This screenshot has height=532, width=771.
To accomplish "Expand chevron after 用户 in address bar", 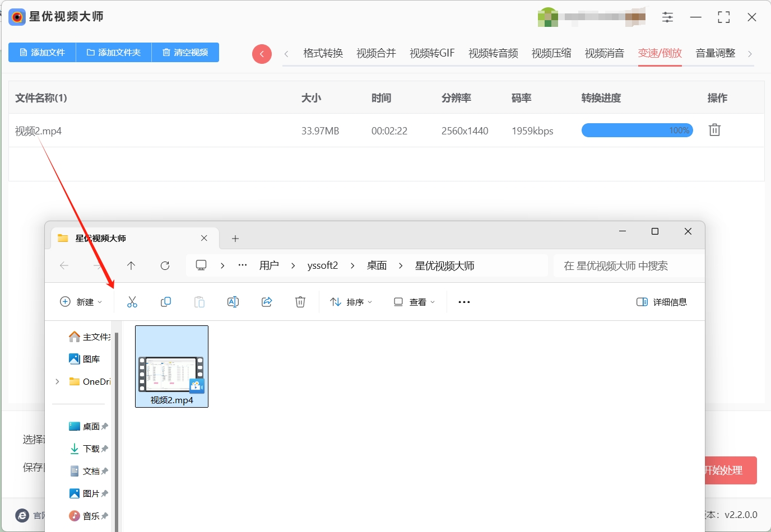I will (x=293, y=265).
